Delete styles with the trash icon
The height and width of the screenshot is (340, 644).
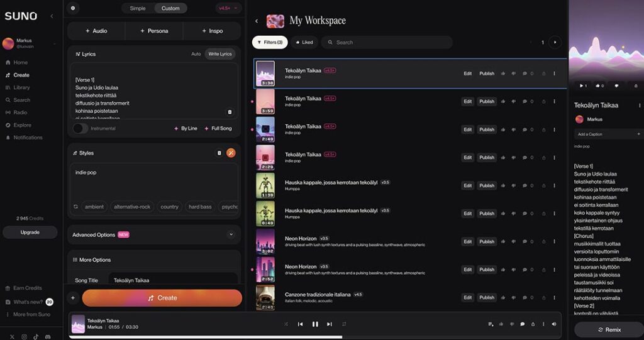tap(219, 153)
